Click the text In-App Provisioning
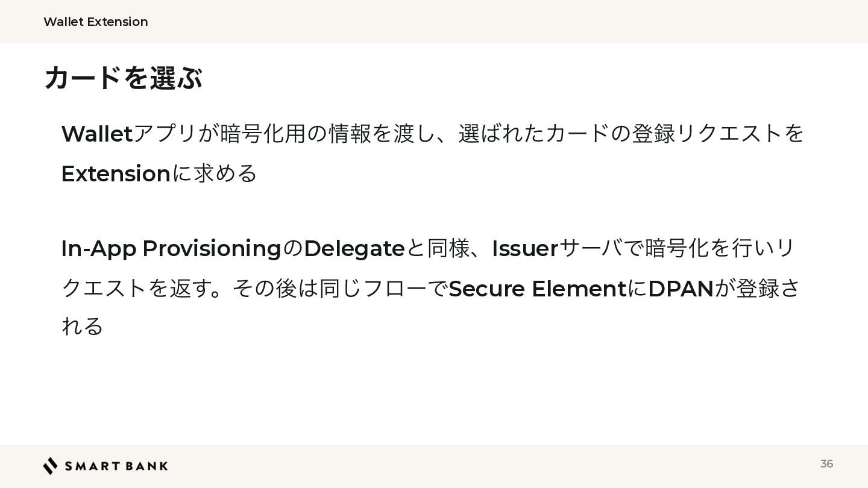 click(171, 248)
